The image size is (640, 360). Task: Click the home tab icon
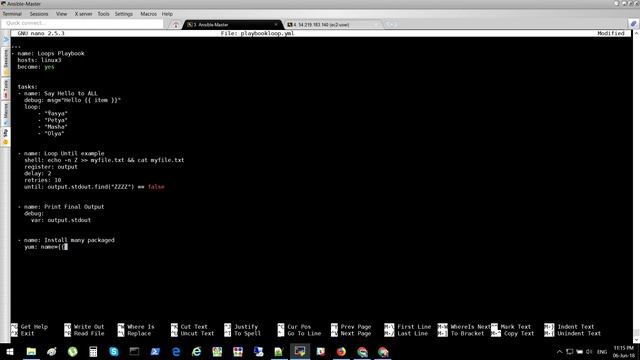(176, 24)
